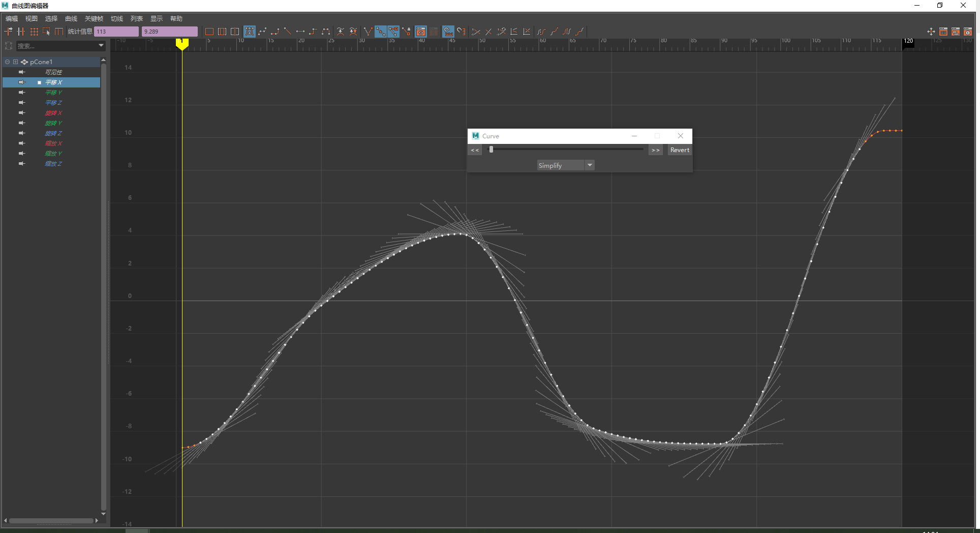Select the lattice deform keys tool
Screen dimensions: 980x533
(x=250, y=32)
